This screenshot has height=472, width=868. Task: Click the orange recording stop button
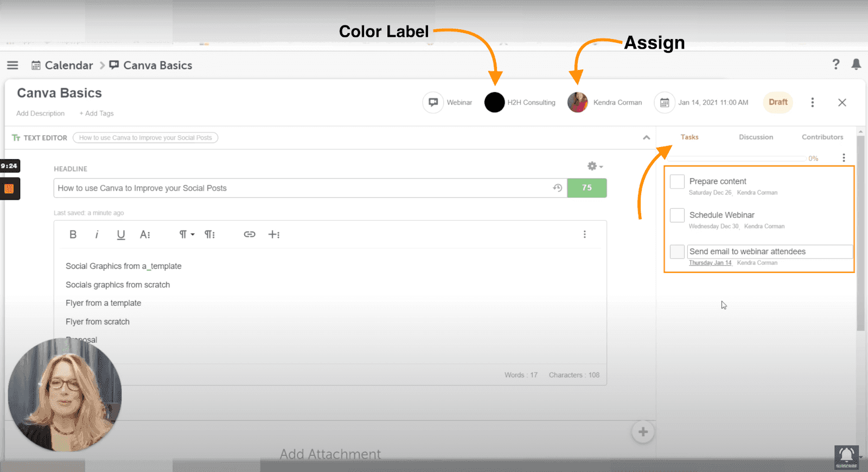[x=9, y=189]
